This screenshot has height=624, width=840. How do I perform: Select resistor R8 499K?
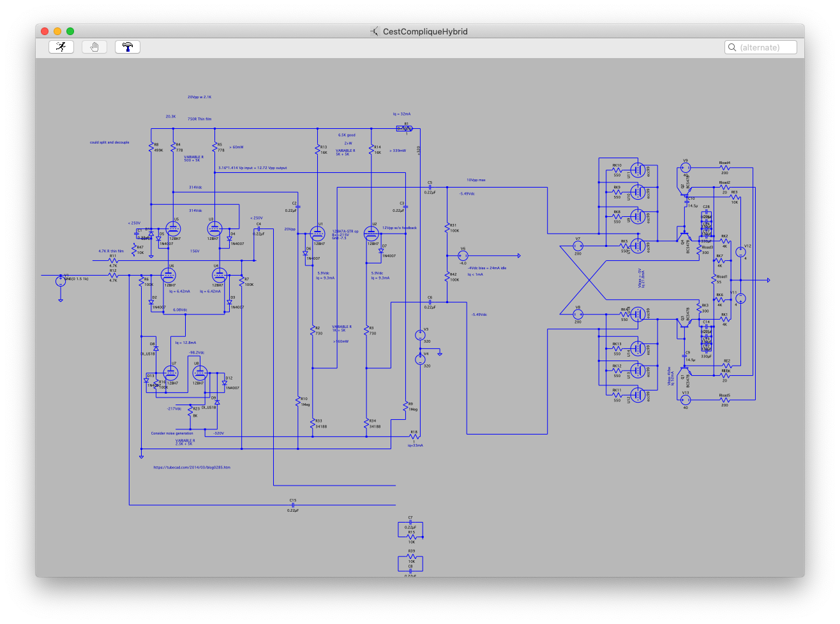(151, 147)
